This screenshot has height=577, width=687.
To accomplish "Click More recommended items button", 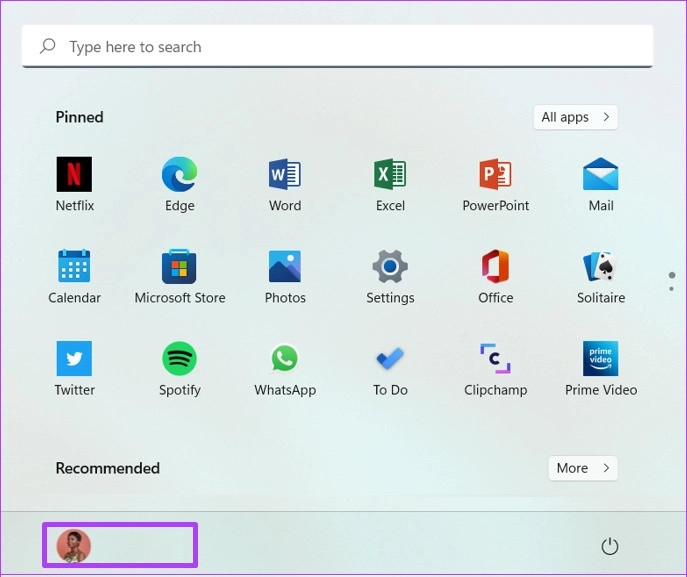I will [x=583, y=468].
